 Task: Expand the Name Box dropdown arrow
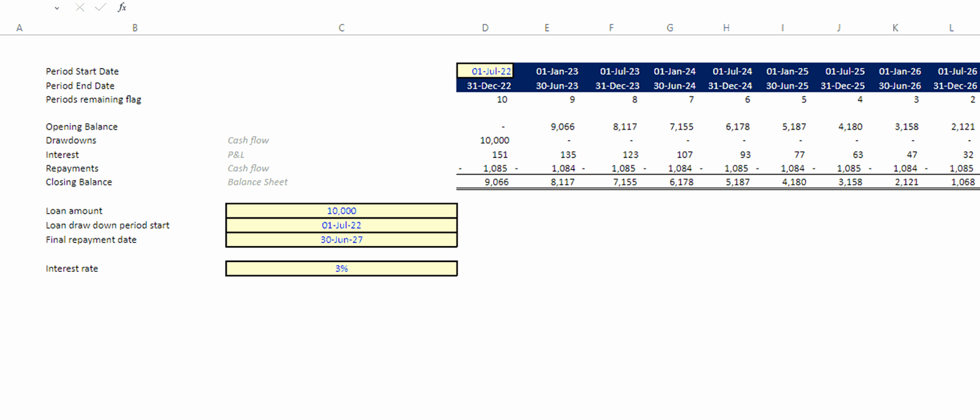click(57, 8)
